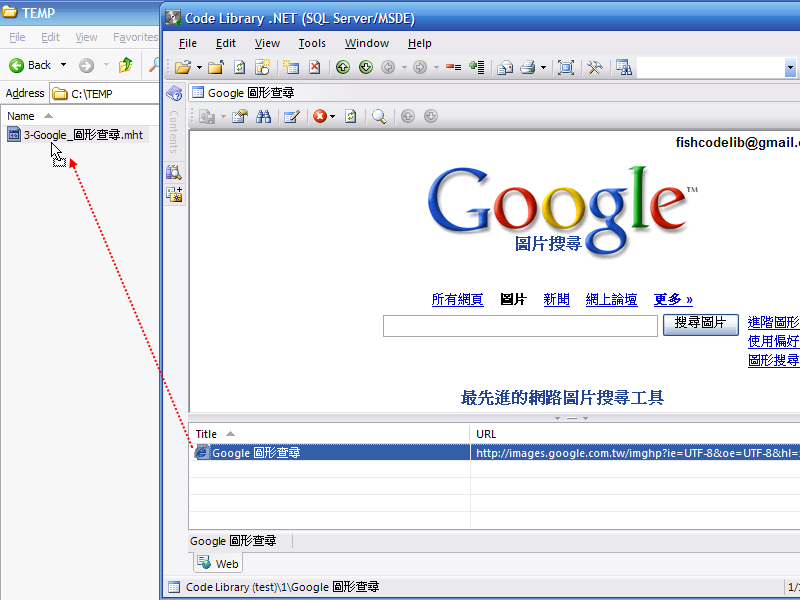The width and height of the screenshot is (800, 600).
Task: Open the Contents help book sidebar icon
Action: pos(174,93)
